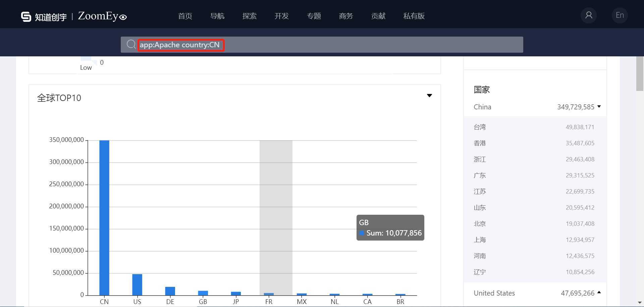Click the ZoomEye logo
Screen dimensions: 644x307
tap(102, 16)
